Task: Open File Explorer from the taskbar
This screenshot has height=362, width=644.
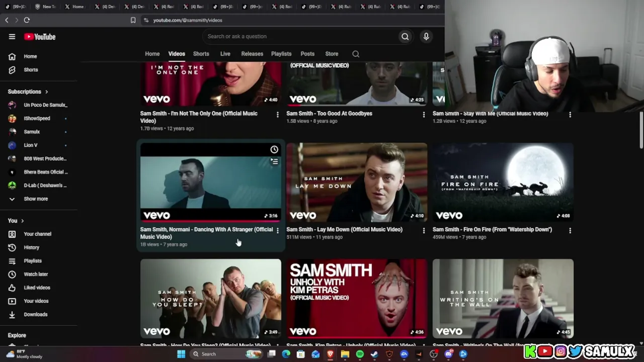Action: 345,354
